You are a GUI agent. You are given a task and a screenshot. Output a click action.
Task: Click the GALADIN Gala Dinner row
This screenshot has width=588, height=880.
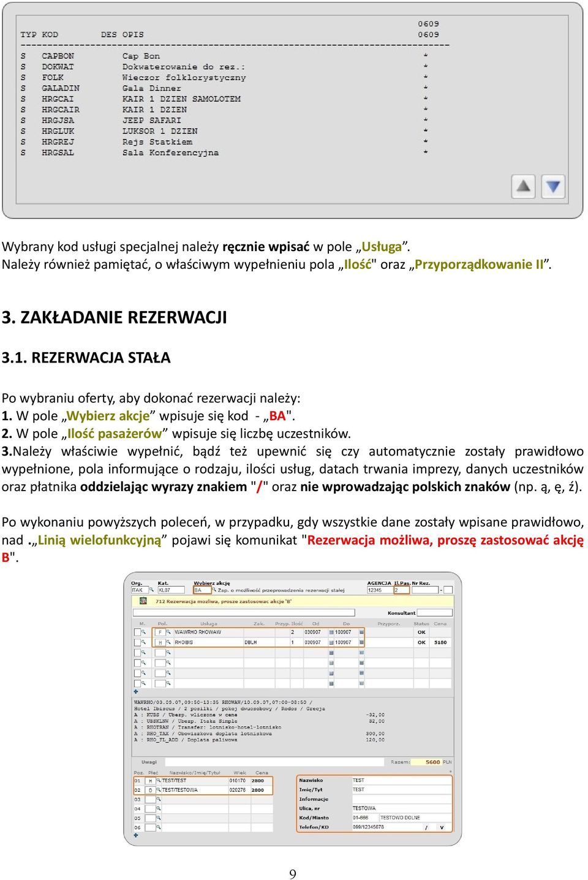point(224,88)
